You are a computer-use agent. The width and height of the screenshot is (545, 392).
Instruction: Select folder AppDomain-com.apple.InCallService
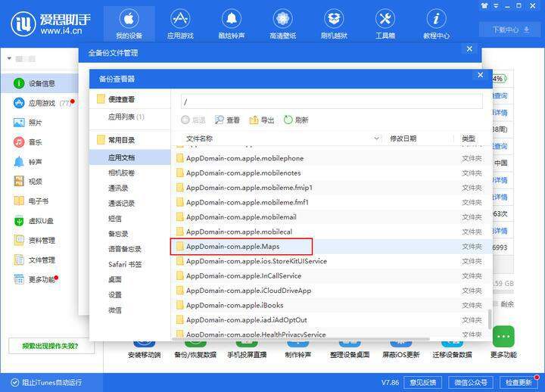[330, 276]
